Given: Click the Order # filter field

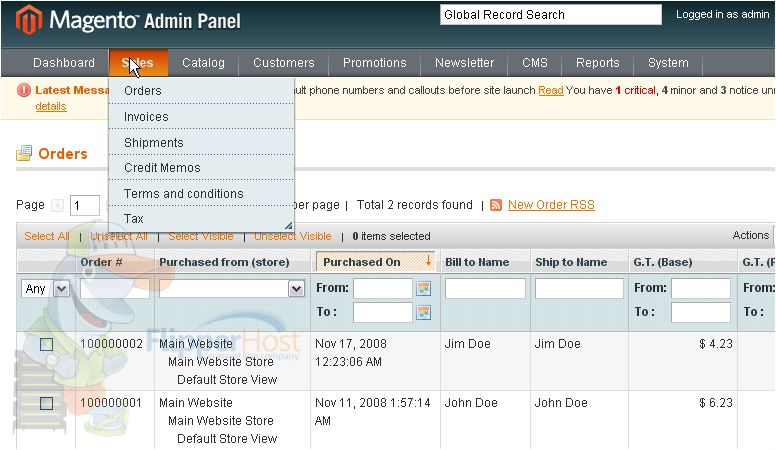Looking at the screenshot, I should tap(115, 289).
